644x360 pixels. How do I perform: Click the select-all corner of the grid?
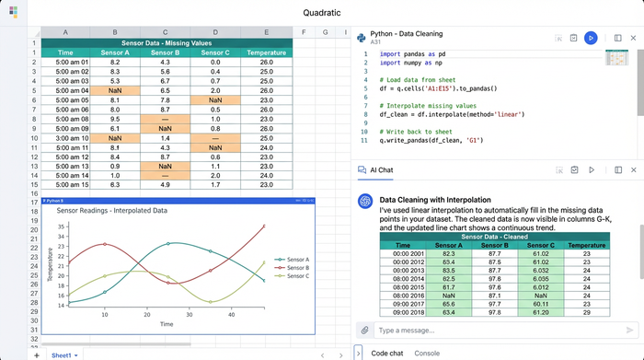tap(35, 32)
